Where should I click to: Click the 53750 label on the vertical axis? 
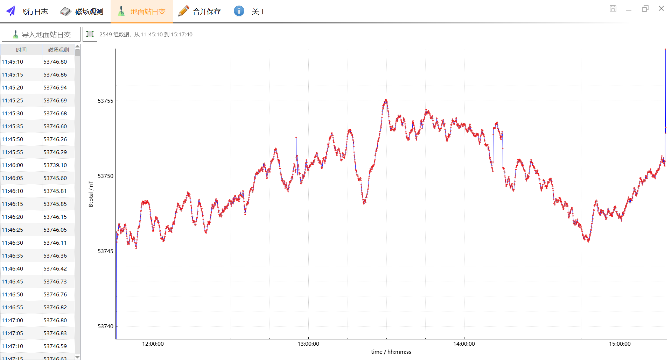click(x=105, y=176)
